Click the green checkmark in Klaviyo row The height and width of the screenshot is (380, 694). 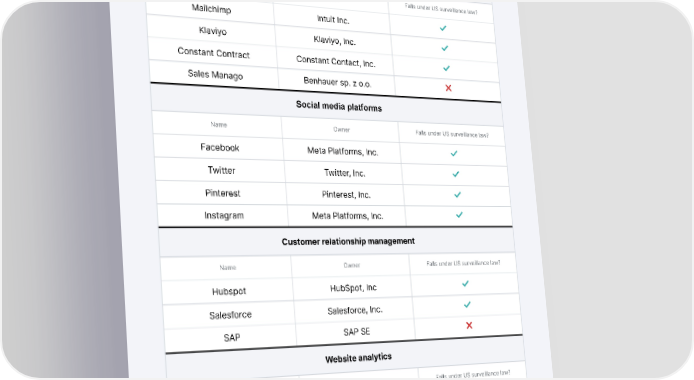[445, 48]
